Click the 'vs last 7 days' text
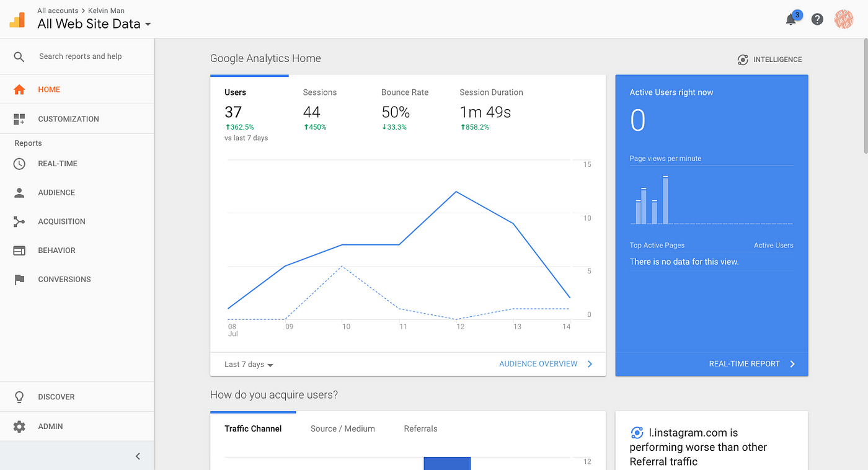Screen dimensions: 868x470 [246, 138]
